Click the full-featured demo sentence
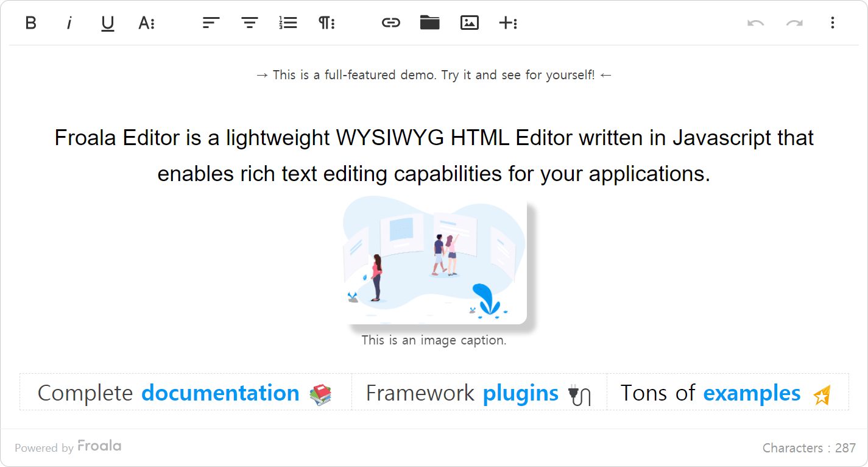This screenshot has width=868, height=467. coord(434,75)
